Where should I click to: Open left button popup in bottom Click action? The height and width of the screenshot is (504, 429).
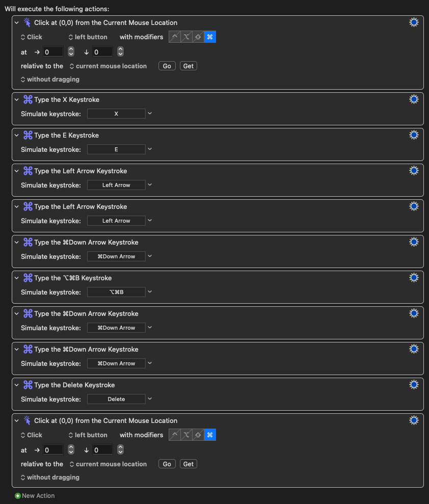(88, 435)
